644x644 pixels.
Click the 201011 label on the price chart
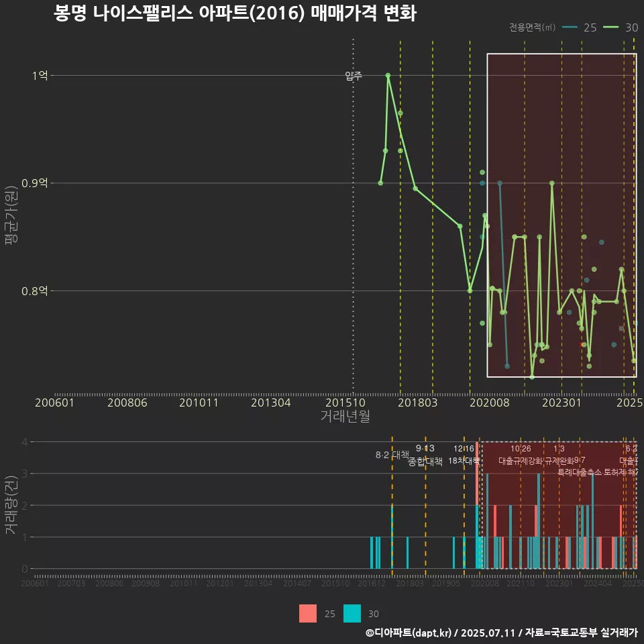199,402
